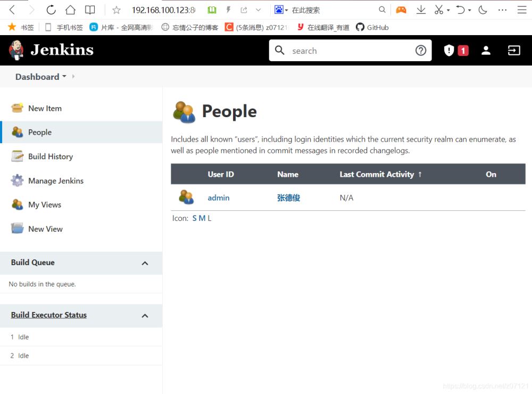Go to the browser home icon
The width and height of the screenshot is (532, 394).
[70, 10]
